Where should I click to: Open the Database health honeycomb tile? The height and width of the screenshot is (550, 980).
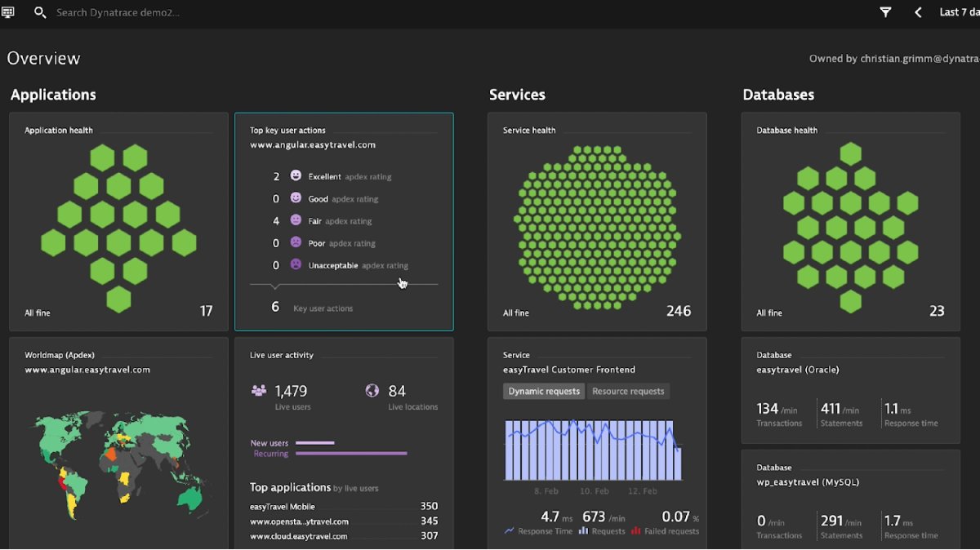(x=850, y=221)
